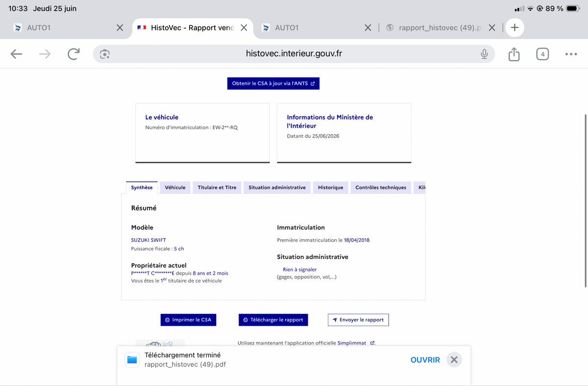Reload the page with the refresh icon

(x=73, y=54)
